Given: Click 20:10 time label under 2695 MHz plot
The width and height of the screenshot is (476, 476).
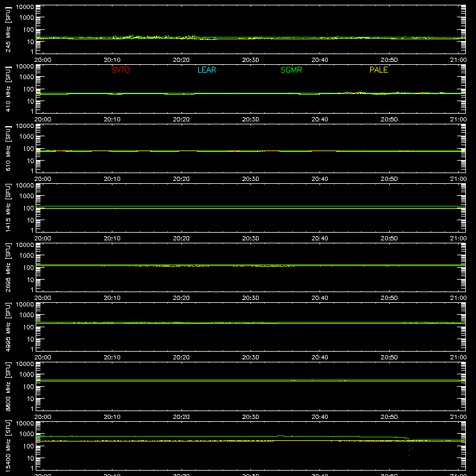Looking at the screenshot, I should point(112,298).
